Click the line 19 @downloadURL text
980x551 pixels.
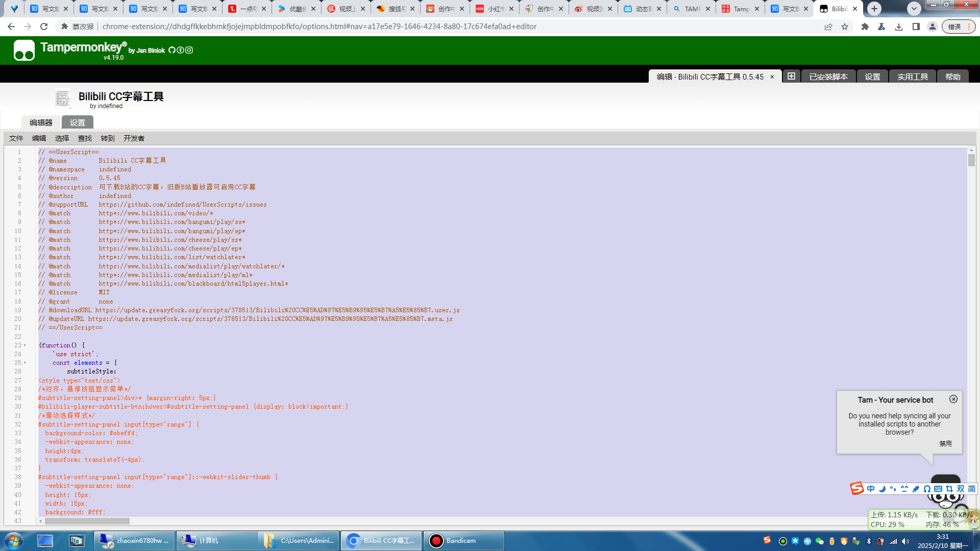click(x=249, y=310)
